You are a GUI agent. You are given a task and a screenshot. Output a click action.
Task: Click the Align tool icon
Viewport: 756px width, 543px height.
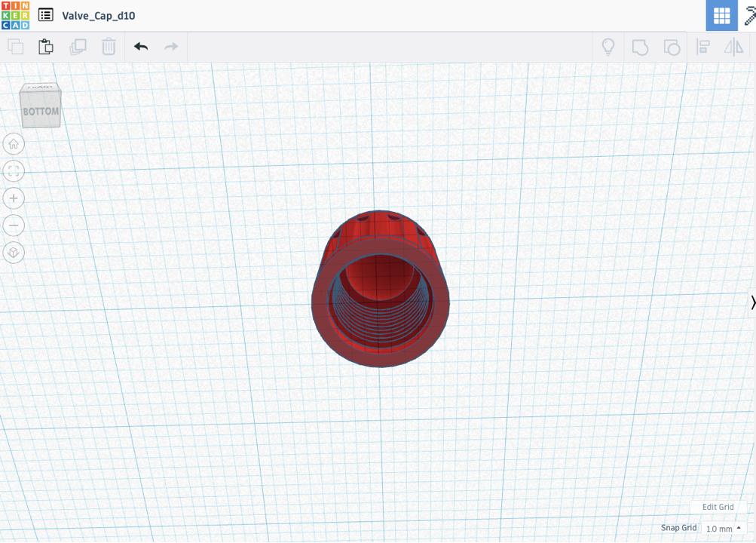[703, 48]
